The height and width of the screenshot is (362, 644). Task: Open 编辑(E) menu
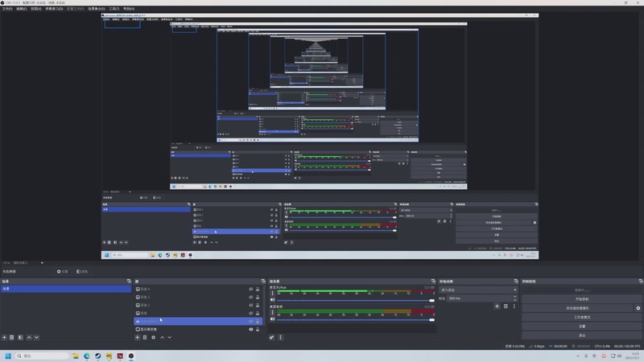point(22,9)
